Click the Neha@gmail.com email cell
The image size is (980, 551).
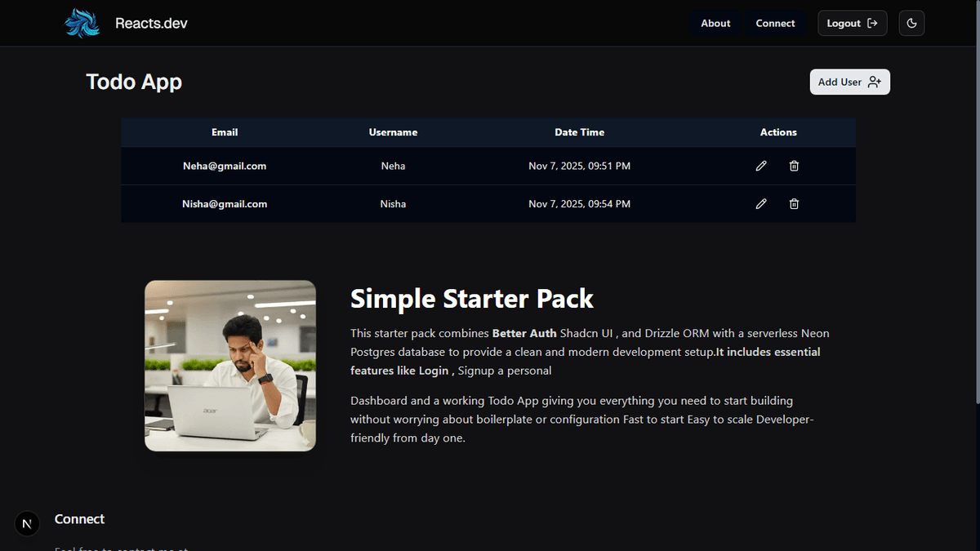pos(225,166)
